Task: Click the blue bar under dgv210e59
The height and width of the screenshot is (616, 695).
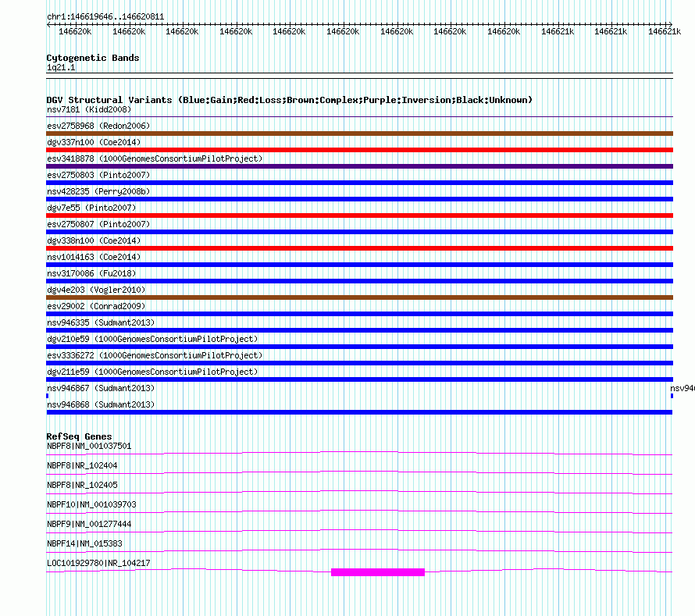Action: 359,347
